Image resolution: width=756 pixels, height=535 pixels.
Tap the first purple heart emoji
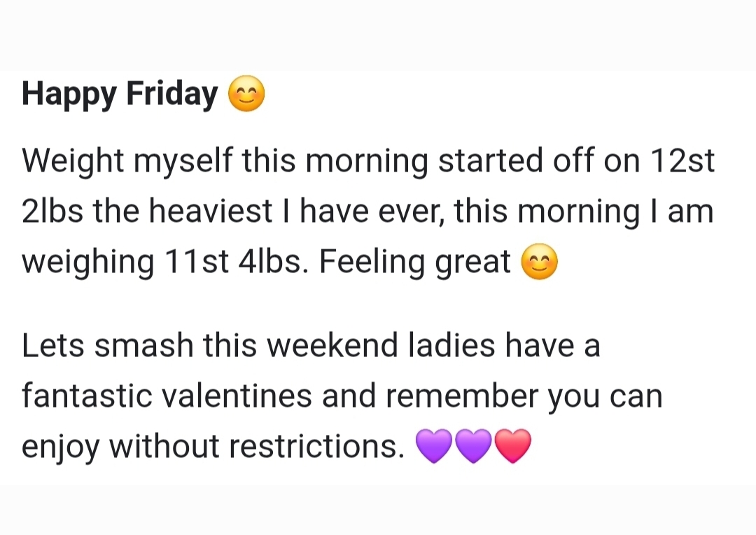click(434, 446)
